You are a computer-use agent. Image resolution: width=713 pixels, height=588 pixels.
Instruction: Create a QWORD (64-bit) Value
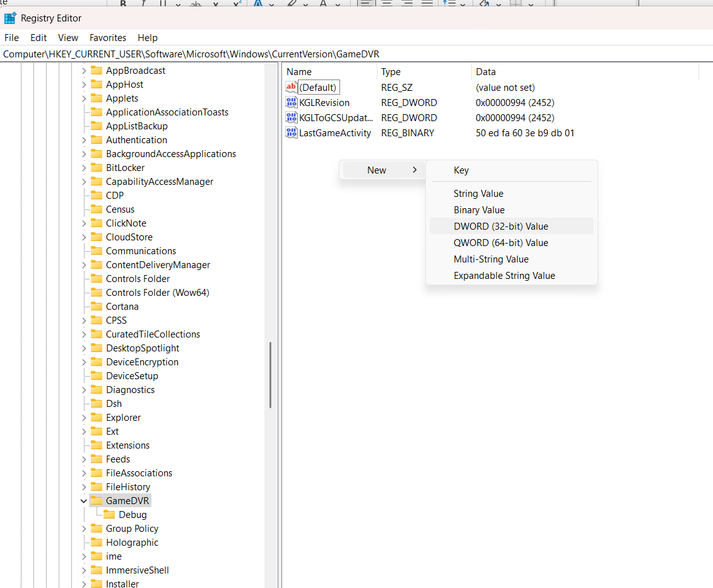pos(512,242)
